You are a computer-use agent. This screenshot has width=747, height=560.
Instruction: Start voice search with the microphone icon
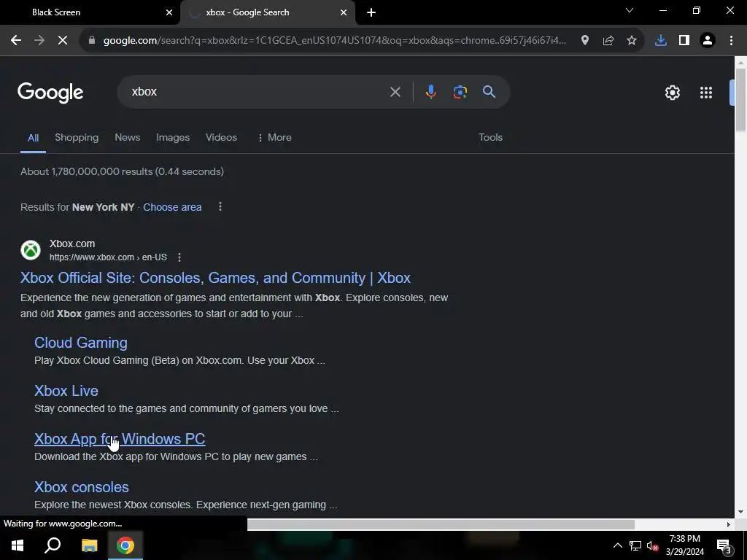430,92
